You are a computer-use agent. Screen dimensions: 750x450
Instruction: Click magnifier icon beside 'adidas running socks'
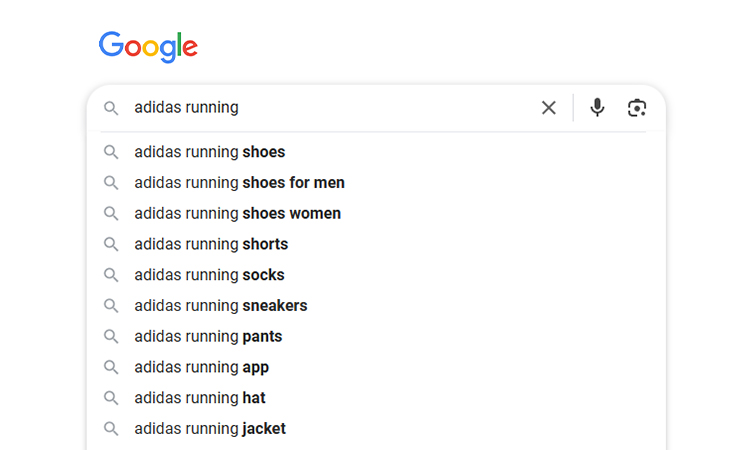tap(111, 275)
